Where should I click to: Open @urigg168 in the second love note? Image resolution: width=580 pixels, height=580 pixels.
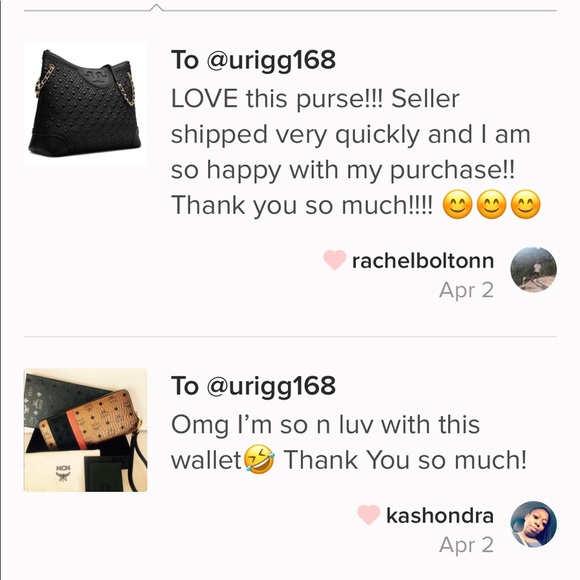click(271, 387)
